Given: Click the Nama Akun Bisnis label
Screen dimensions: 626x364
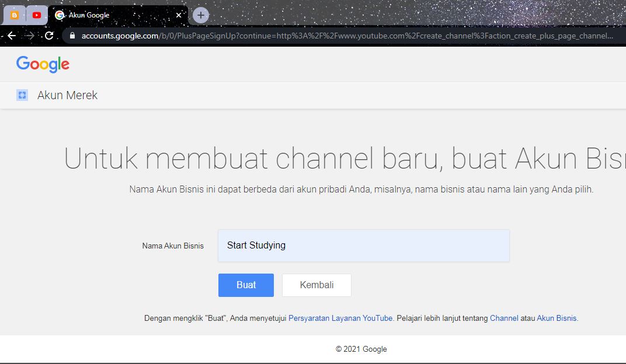Looking at the screenshot, I should pos(173,246).
